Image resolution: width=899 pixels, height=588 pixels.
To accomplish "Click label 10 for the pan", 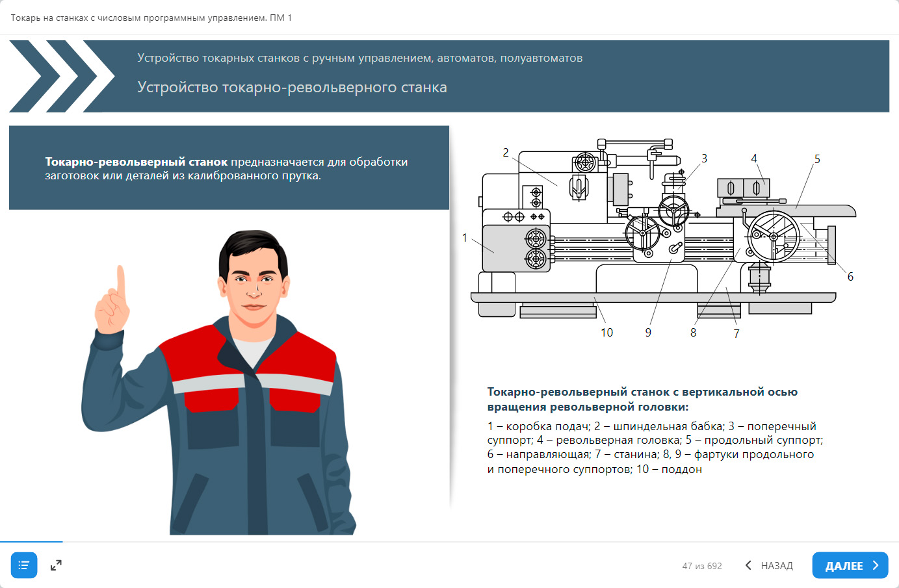I will 606,333.
